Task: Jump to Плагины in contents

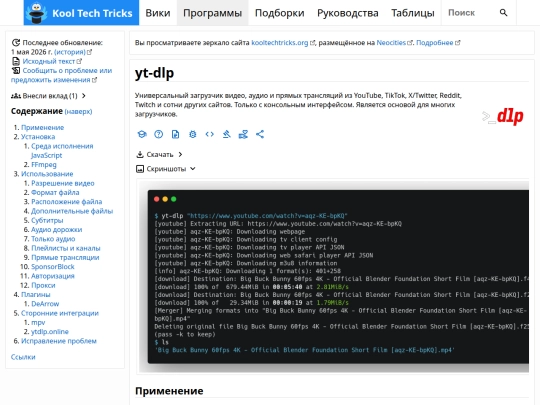Action: point(35,295)
